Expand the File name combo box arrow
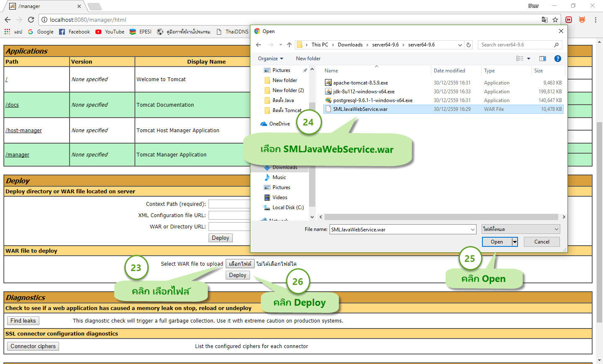This screenshot has width=603, height=364. [x=473, y=229]
